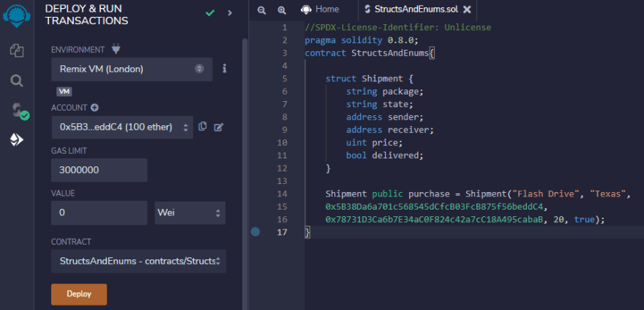Open the Contract StructsAndEnums dropdown
Image resolution: width=644 pixels, height=310 pixels.
[x=138, y=261]
